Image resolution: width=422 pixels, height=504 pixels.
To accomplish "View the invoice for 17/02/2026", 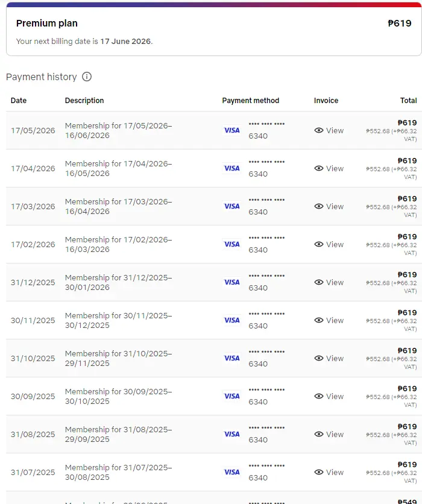I will pyautogui.click(x=329, y=244).
